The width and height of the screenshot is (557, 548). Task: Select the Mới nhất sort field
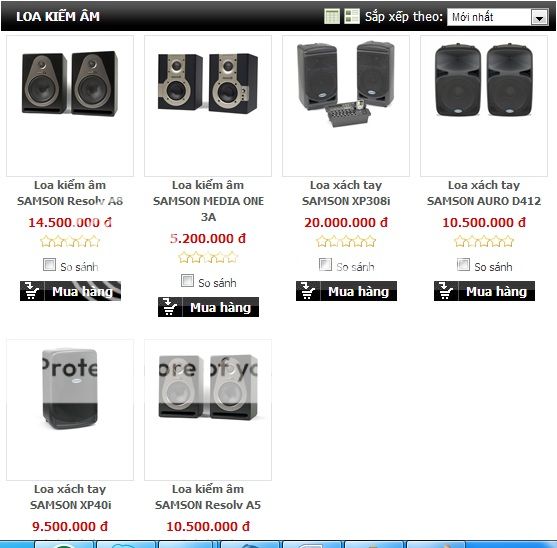coord(498,17)
